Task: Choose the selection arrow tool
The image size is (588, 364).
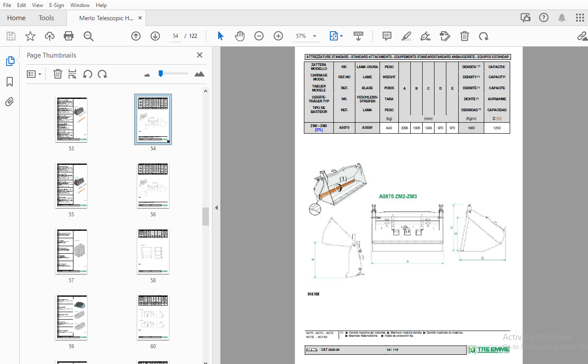Action: coord(220,36)
